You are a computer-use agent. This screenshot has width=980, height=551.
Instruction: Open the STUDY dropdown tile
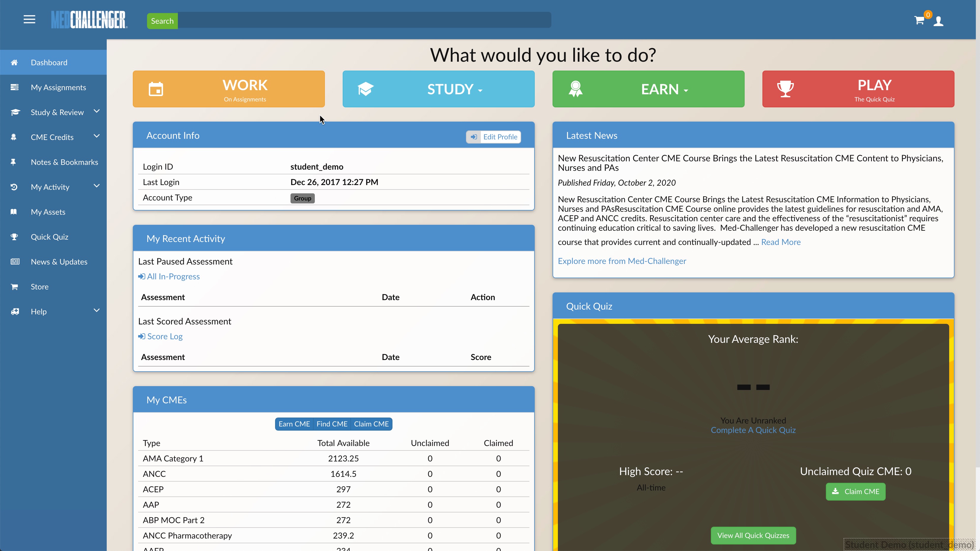(x=439, y=89)
